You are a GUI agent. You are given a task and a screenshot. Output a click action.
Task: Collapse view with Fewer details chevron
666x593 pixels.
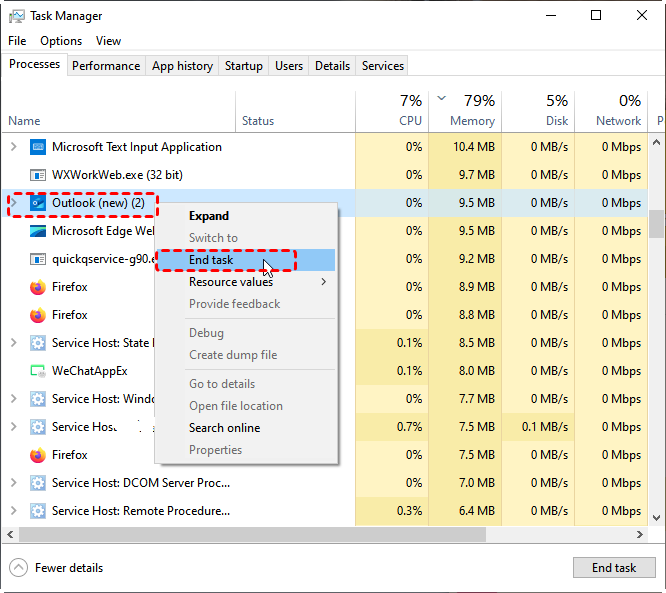coord(19,568)
